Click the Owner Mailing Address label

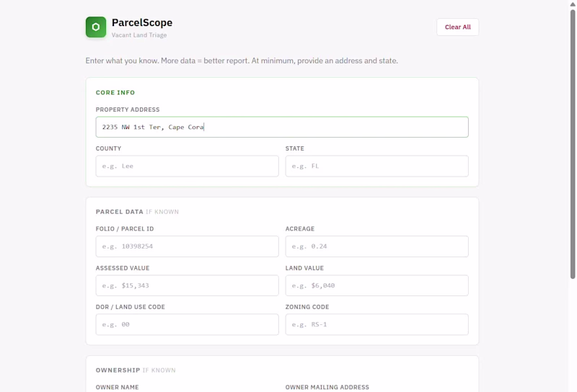click(x=327, y=387)
